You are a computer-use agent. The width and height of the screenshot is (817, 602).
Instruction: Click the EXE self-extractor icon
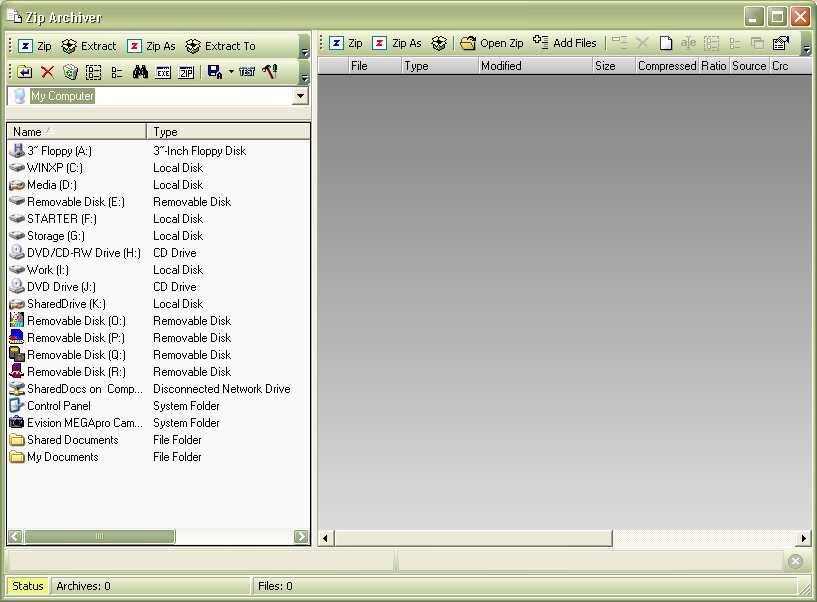(x=163, y=72)
